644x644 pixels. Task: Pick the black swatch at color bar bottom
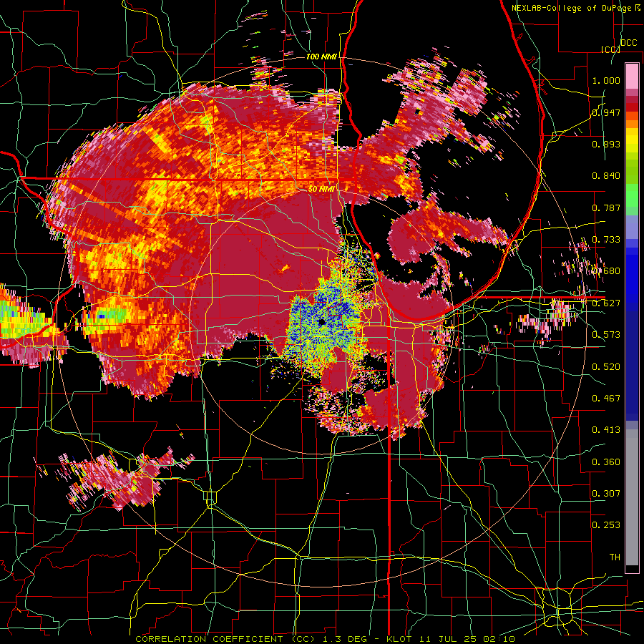(x=632, y=570)
